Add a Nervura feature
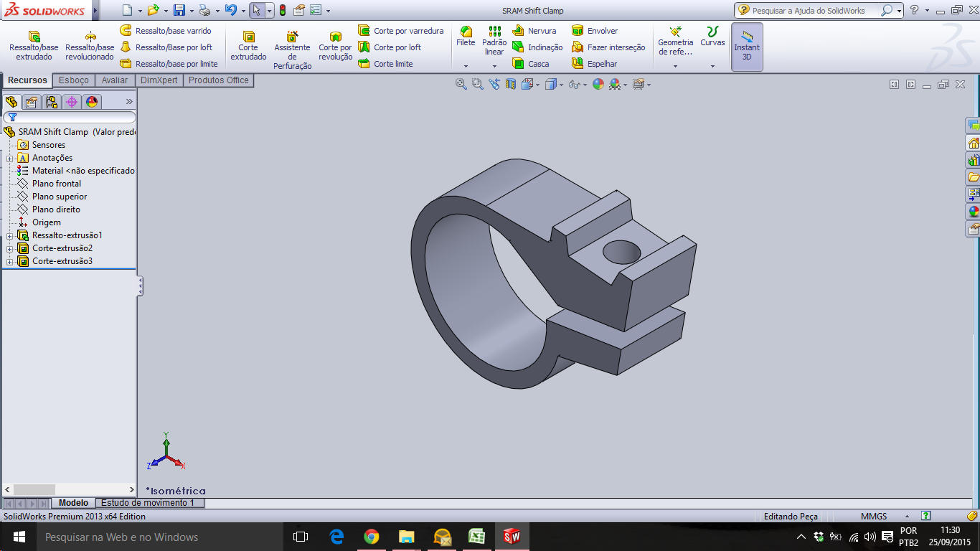Image resolution: width=980 pixels, height=551 pixels. click(534, 31)
